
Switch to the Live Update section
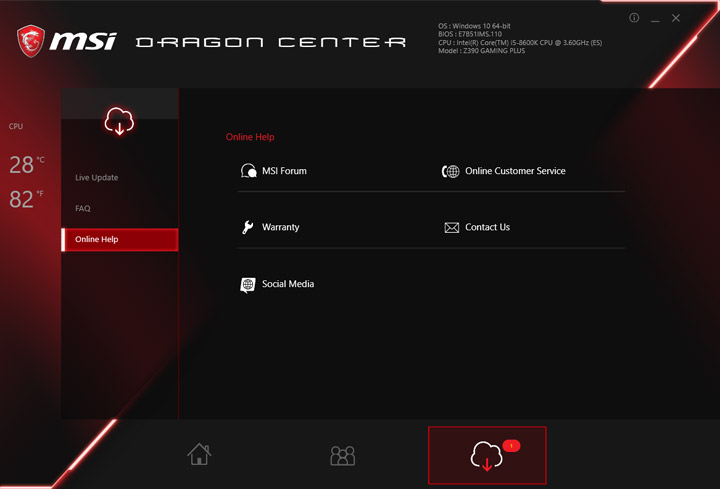[96, 178]
